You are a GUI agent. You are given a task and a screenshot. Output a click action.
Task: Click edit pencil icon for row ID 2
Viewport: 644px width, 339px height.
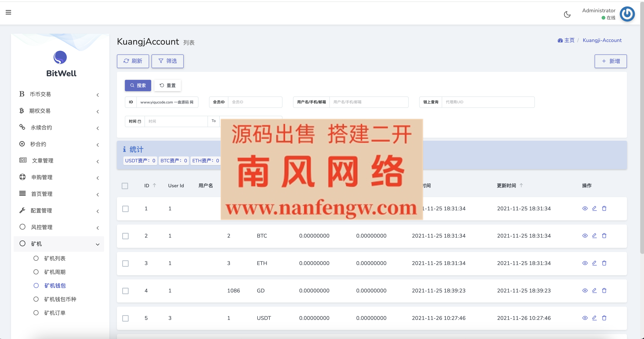[x=594, y=236]
